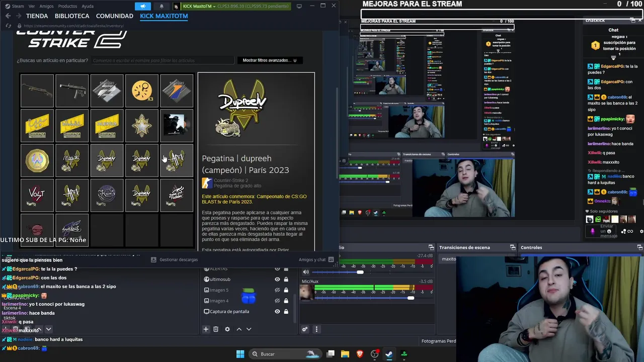
Task: Open the Windows Start menu
Action: [240, 354]
